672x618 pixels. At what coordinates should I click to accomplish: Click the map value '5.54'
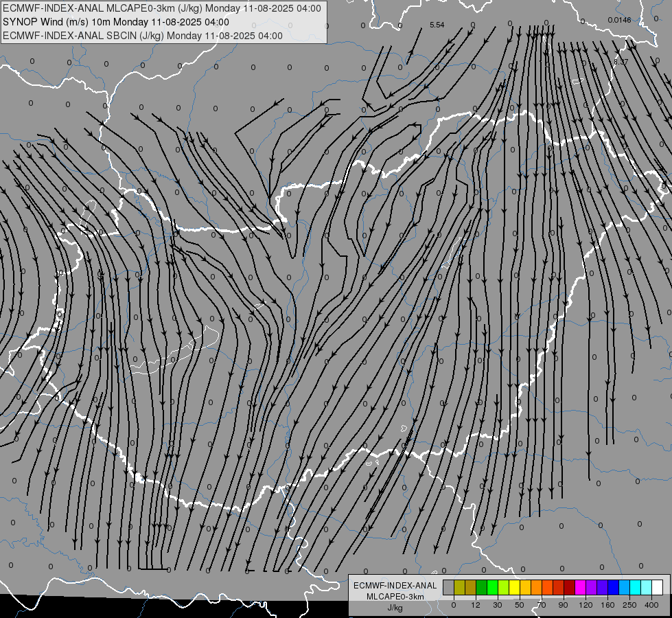pos(437,25)
